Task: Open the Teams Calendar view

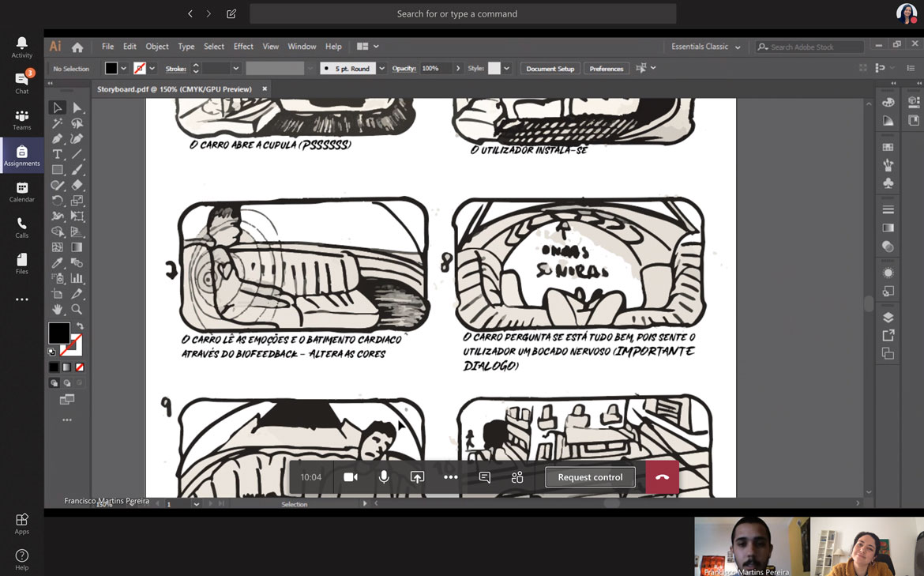Action: tap(21, 192)
